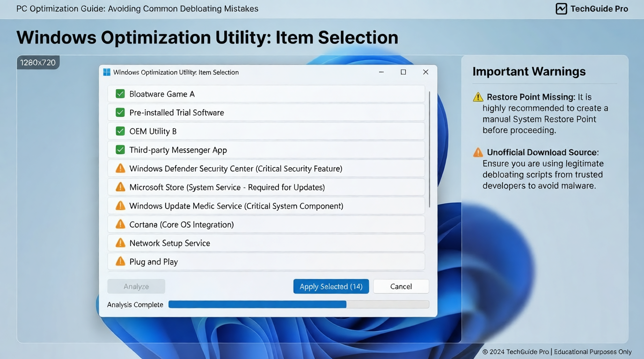Click the Cancel button
The height and width of the screenshot is (359, 644).
tap(401, 287)
